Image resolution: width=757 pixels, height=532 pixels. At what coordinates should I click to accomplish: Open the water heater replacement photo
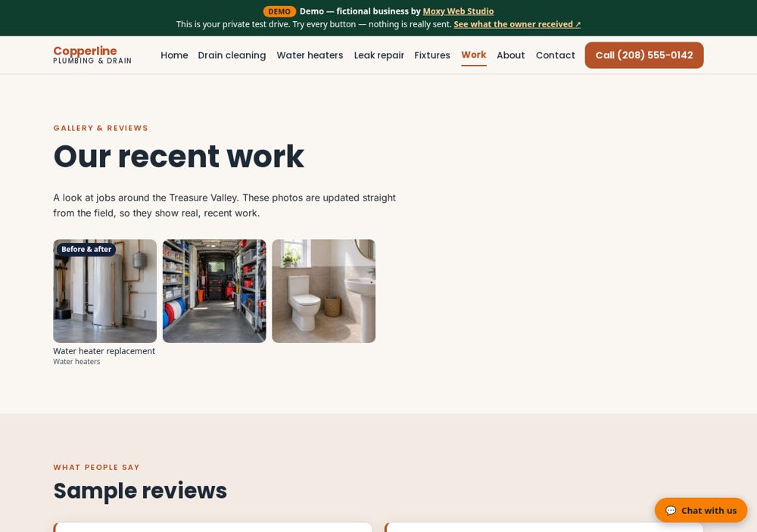pos(104,291)
